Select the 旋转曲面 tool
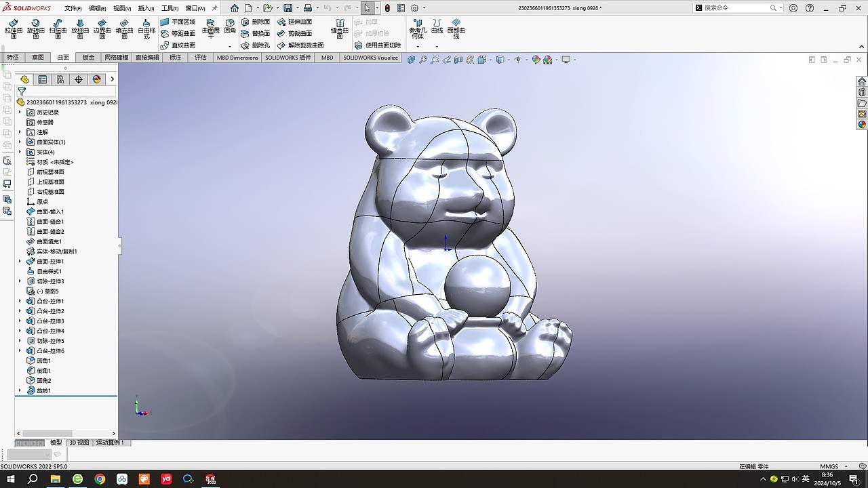 pyautogui.click(x=34, y=28)
